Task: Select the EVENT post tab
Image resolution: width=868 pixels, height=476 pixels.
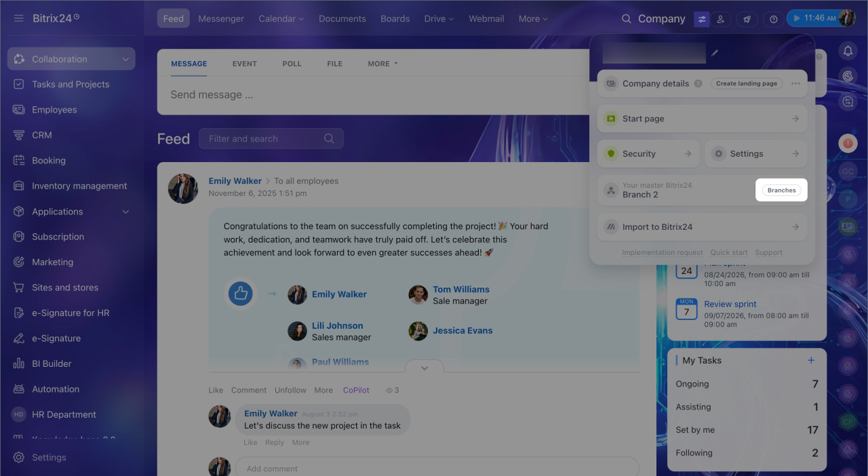Action: 244,64
